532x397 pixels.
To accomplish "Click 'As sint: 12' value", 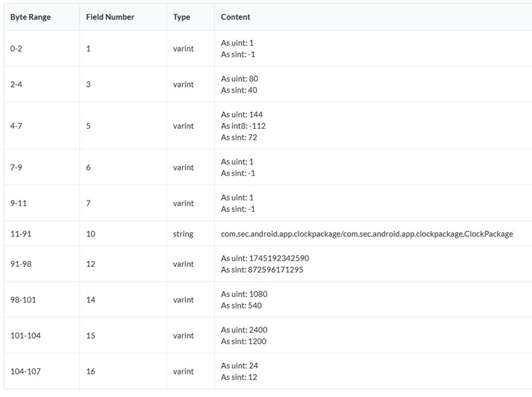I will coord(238,377).
